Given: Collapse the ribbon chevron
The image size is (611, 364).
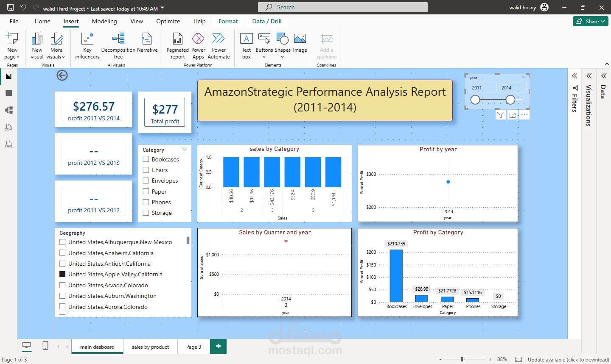Looking at the screenshot, I should 607,64.
